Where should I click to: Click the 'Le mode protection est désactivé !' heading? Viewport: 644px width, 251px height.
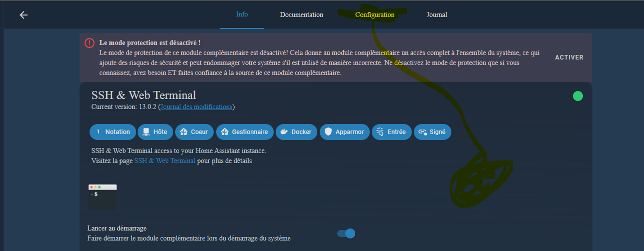click(x=150, y=43)
